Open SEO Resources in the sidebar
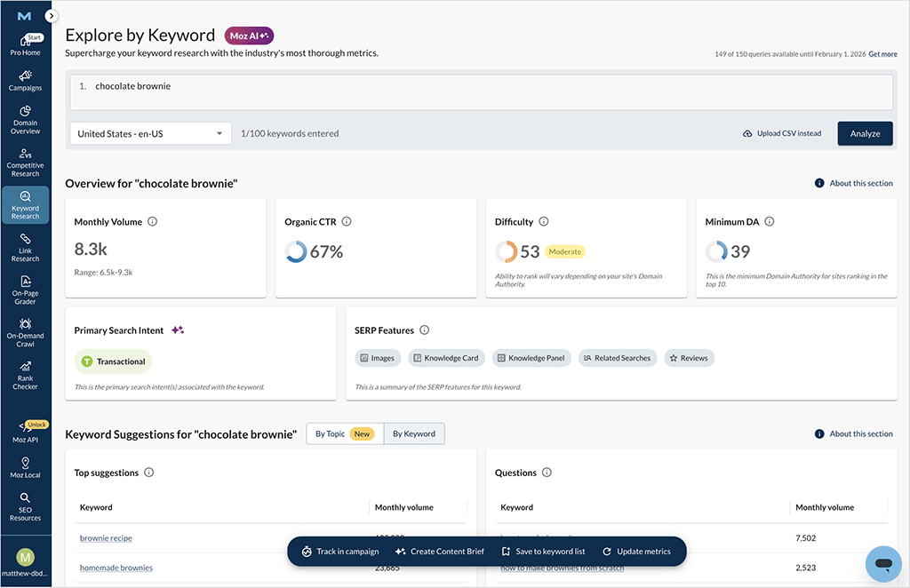Image resolution: width=910 pixels, height=588 pixels. tap(26, 508)
